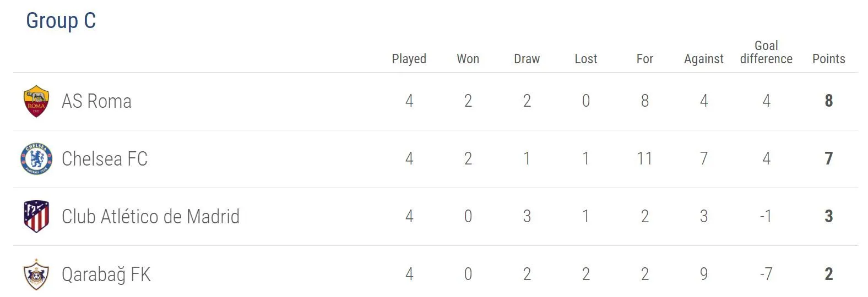Viewport: 868px width, 297px height.
Task: Click the Lost column header
Action: (x=585, y=59)
